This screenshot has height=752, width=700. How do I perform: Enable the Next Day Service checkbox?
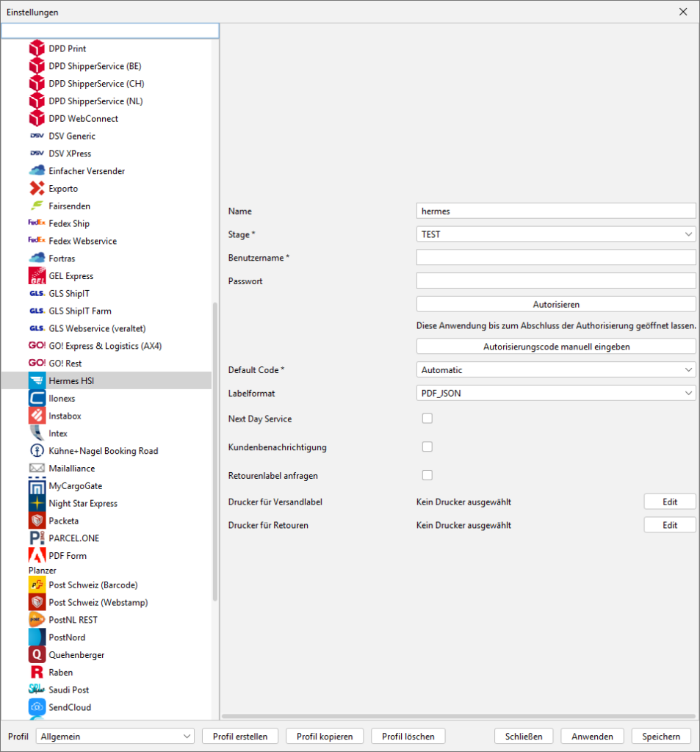427,419
